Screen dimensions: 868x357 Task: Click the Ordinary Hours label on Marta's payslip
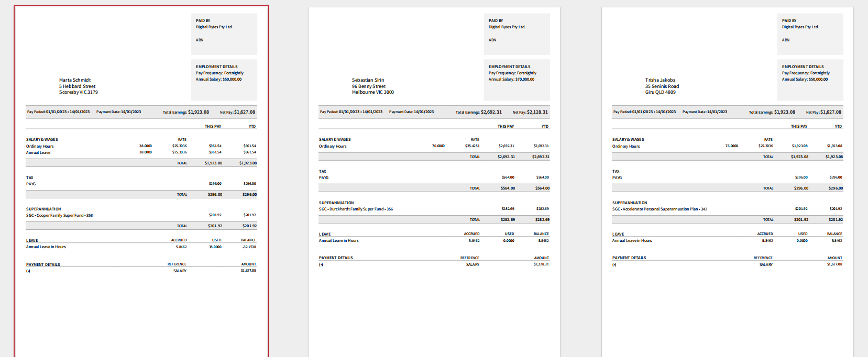tap(40, 146)
